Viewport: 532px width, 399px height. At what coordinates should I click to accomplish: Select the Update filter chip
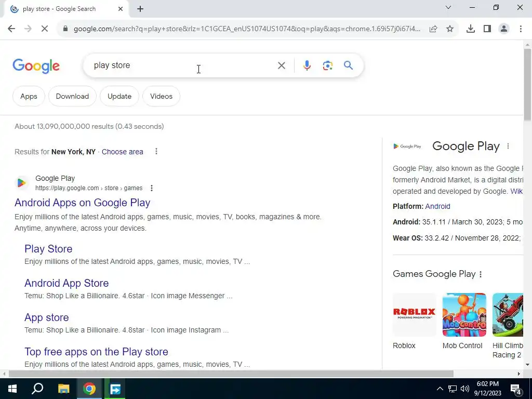point(119,96)
